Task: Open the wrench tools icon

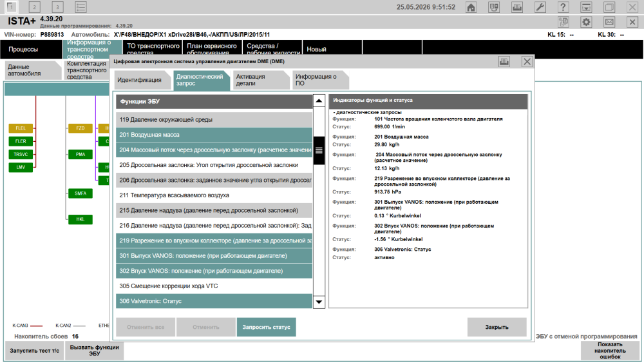Action: point(540,7)
